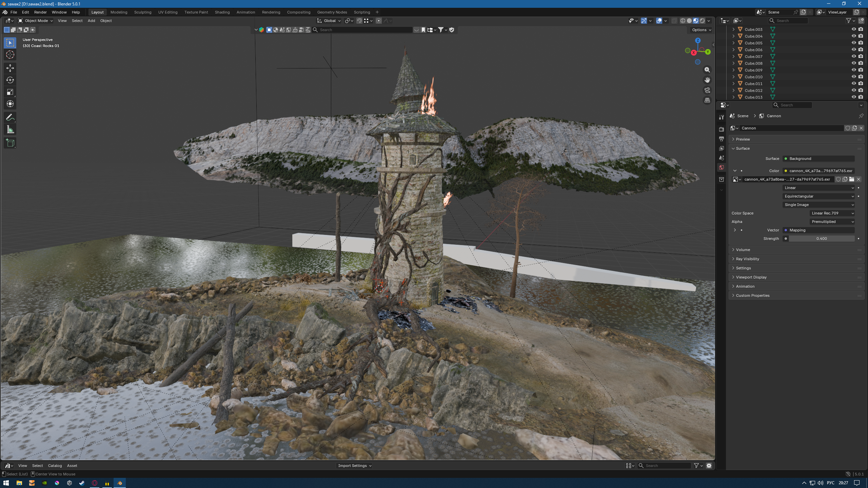Image resolution: width=868 pixels, height=488 pixels.
Task: Select the Annotate pencil tool
Action: (10, 117)
